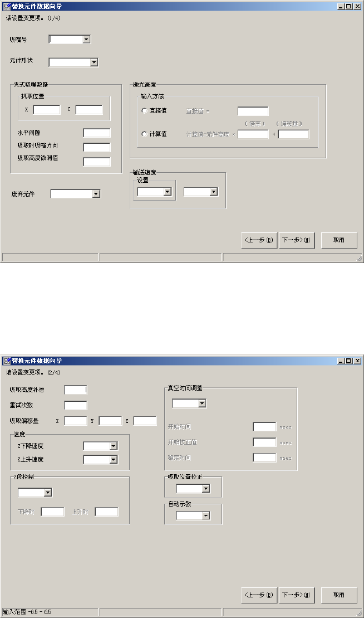Select the 直接值 radio button

pyautogui.click(x=144, y=111)
